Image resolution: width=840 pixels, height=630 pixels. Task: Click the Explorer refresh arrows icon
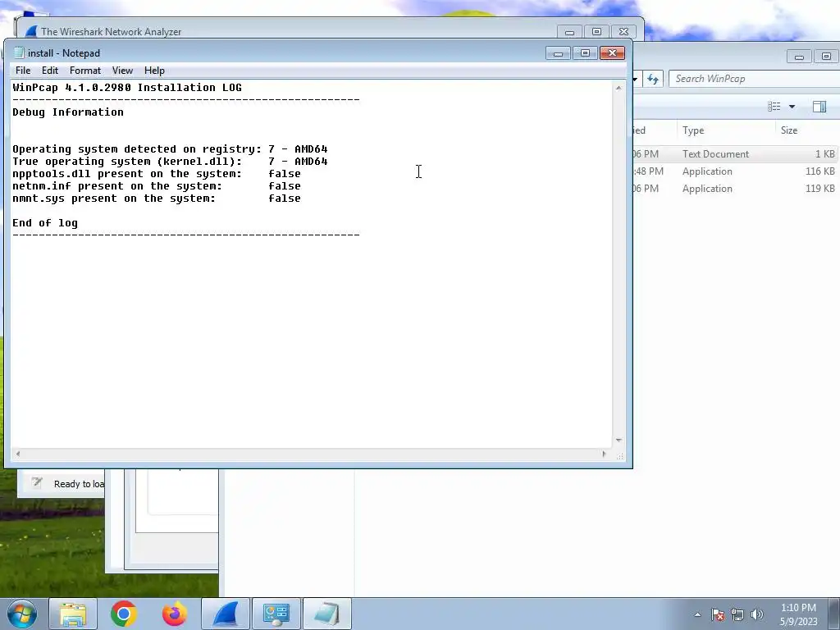[x=652, y=79]
